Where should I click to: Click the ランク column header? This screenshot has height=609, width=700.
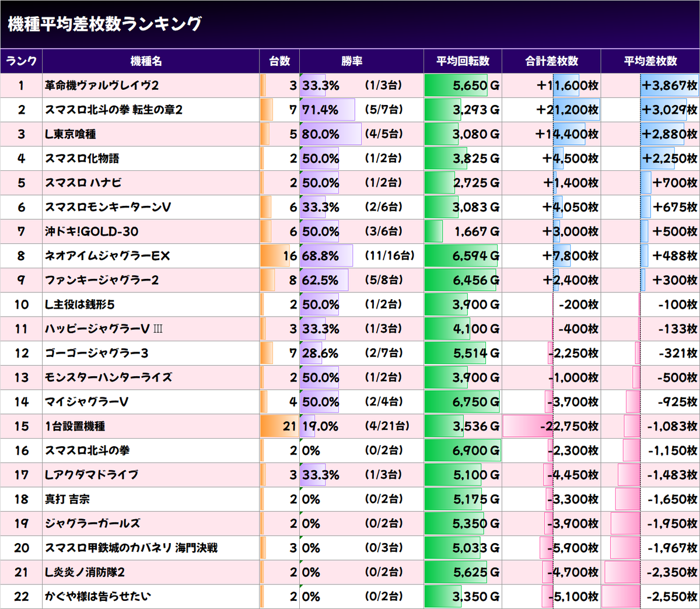pos(21,61)
